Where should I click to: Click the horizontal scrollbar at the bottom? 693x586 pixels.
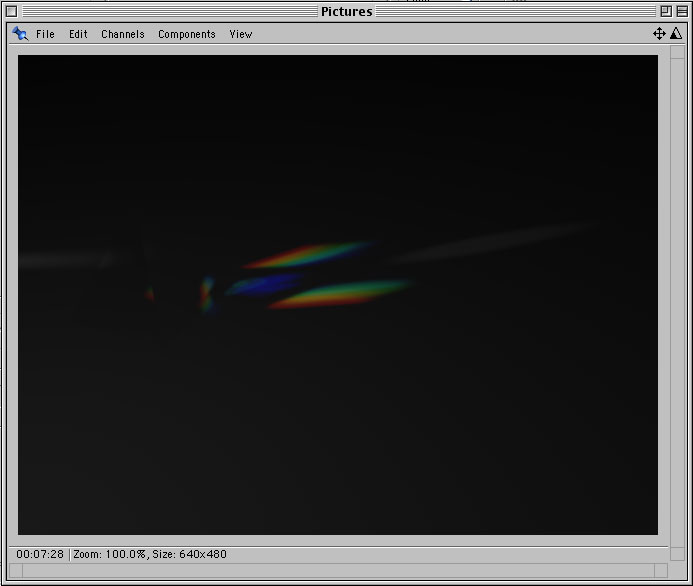point(340,571)
